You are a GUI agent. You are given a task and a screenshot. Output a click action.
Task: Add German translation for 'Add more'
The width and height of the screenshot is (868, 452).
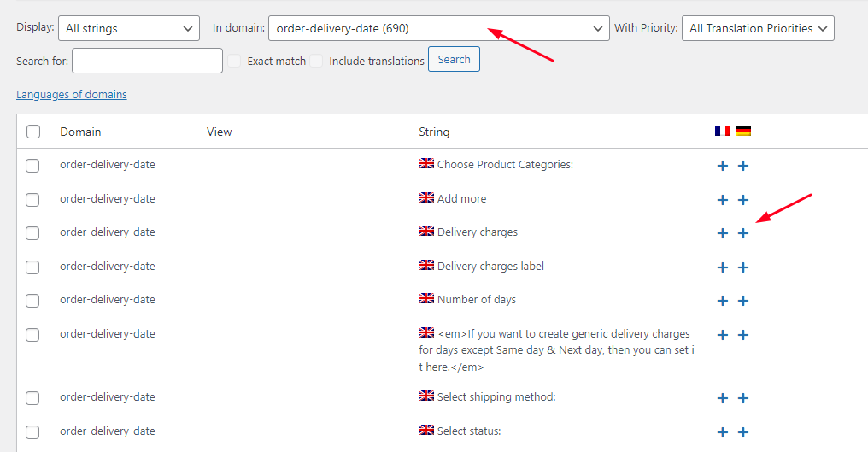click(742, 200)
